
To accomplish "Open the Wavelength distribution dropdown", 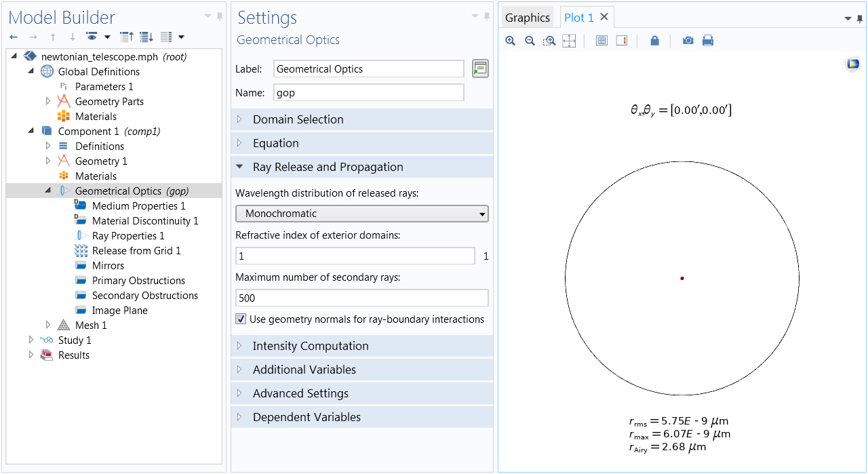I will click(x=361, y=214).
